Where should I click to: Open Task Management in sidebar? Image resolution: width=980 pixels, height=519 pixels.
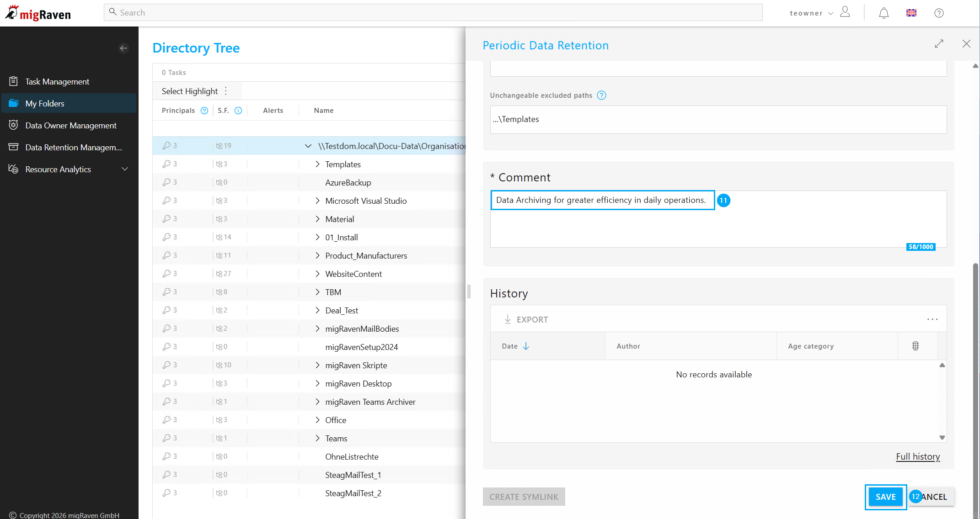click(57, 81)
